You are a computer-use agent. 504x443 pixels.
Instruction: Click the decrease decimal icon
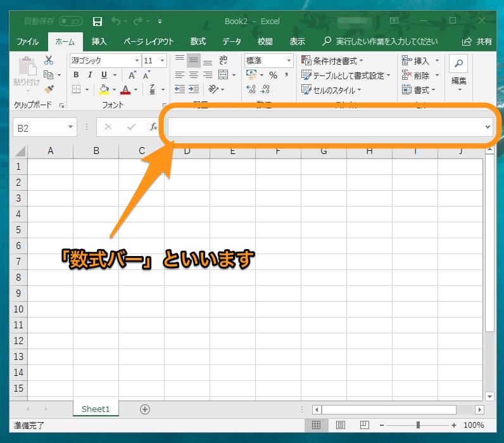point(265,89)
